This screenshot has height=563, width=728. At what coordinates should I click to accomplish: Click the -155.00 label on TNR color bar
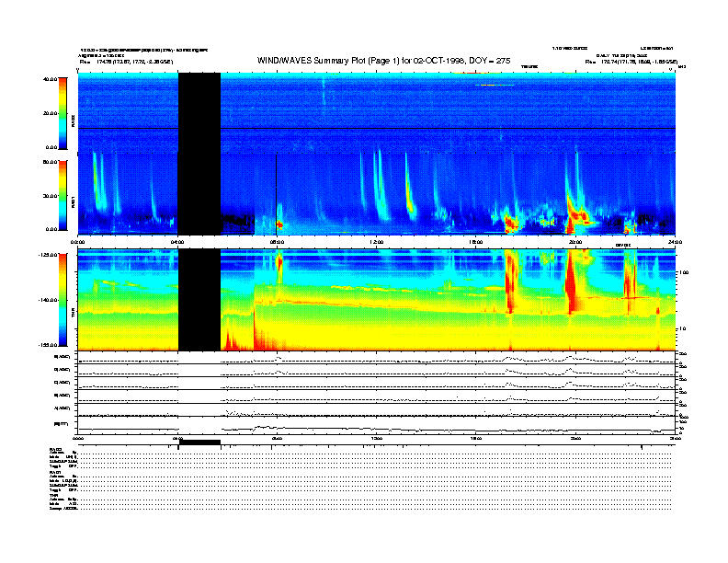click(x=48, y=345)
